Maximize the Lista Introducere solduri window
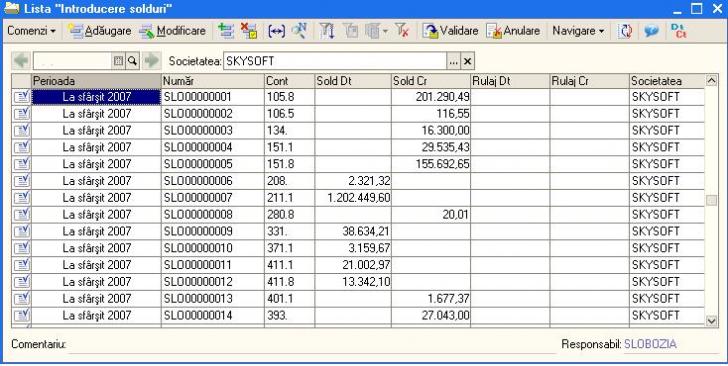Image resolution: width=728 pixels, height=366 pixels. pyautogui.click(x=697, y=9)
